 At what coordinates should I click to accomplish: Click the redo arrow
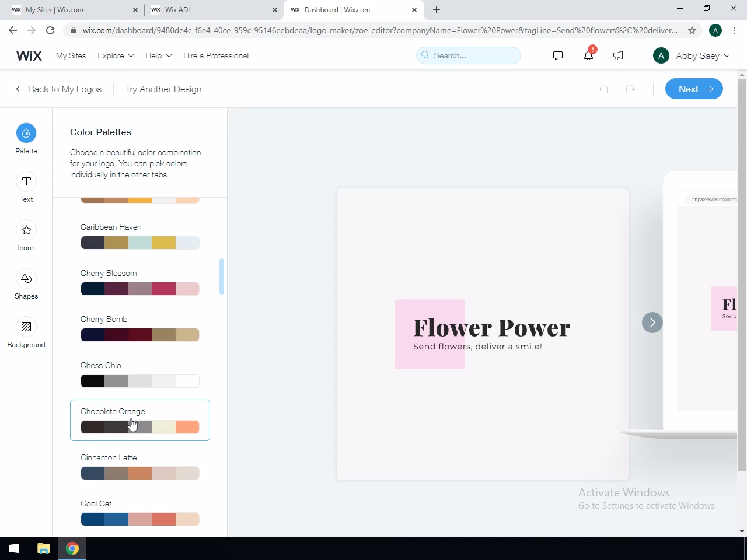[x=630, y=89]
